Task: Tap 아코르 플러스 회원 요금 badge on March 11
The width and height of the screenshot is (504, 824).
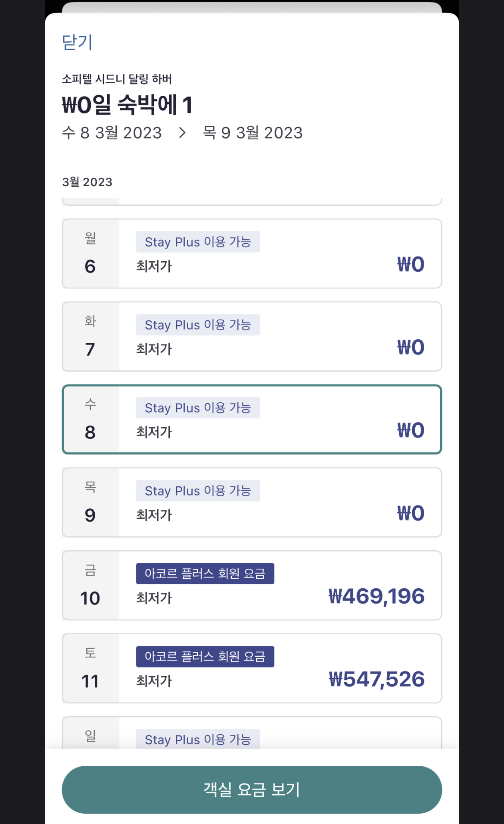Action: [x=205, y=656]
